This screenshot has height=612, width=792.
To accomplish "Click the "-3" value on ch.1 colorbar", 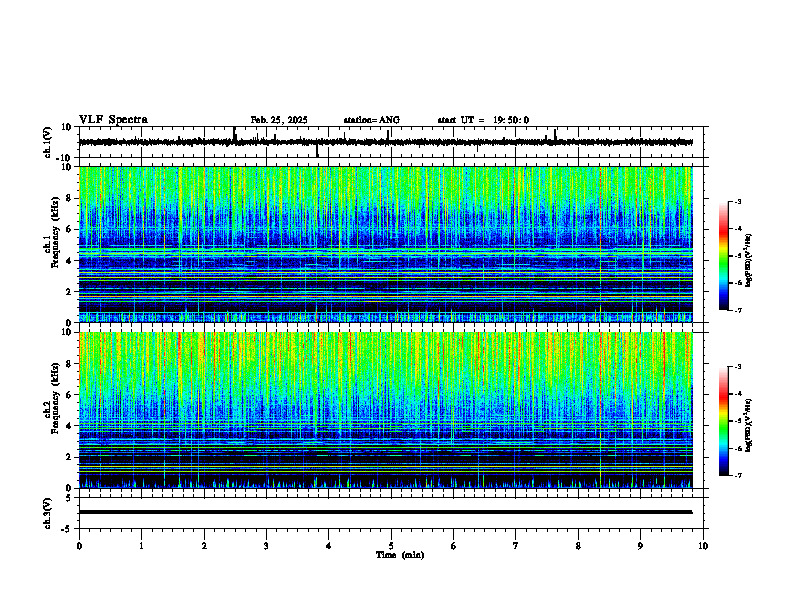I will tap(738, 201).
